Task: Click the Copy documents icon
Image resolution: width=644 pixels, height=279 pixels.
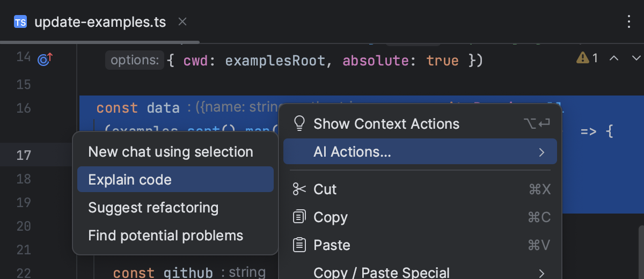Action: tap(299, 217)
